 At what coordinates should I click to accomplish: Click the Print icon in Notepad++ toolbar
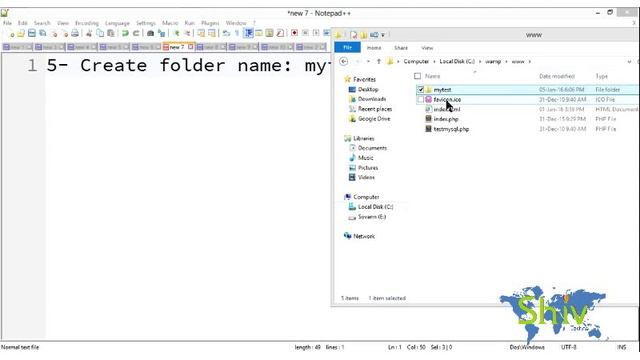coord(75,33)
